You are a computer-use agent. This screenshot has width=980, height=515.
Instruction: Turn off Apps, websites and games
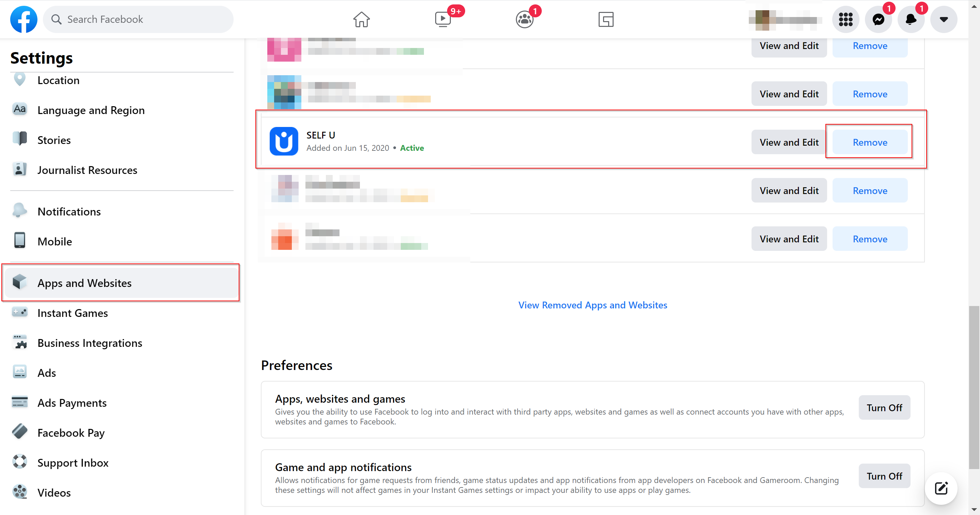click(884, 408)
